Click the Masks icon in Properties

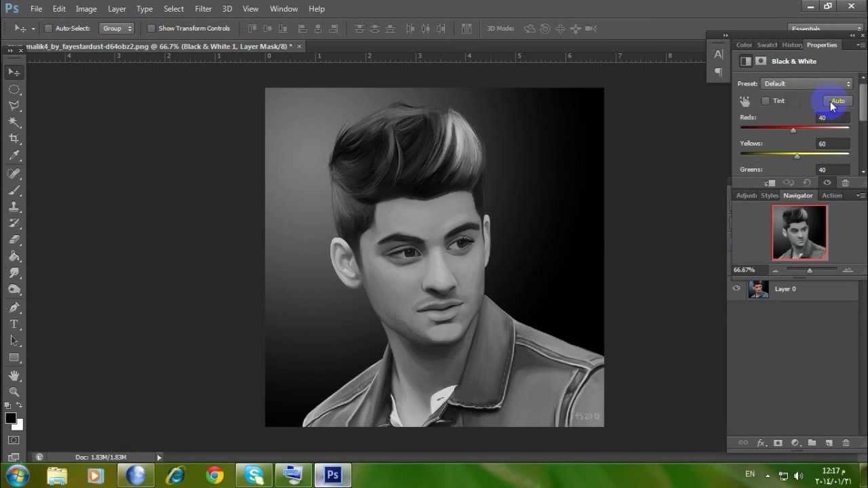(761, 61)
